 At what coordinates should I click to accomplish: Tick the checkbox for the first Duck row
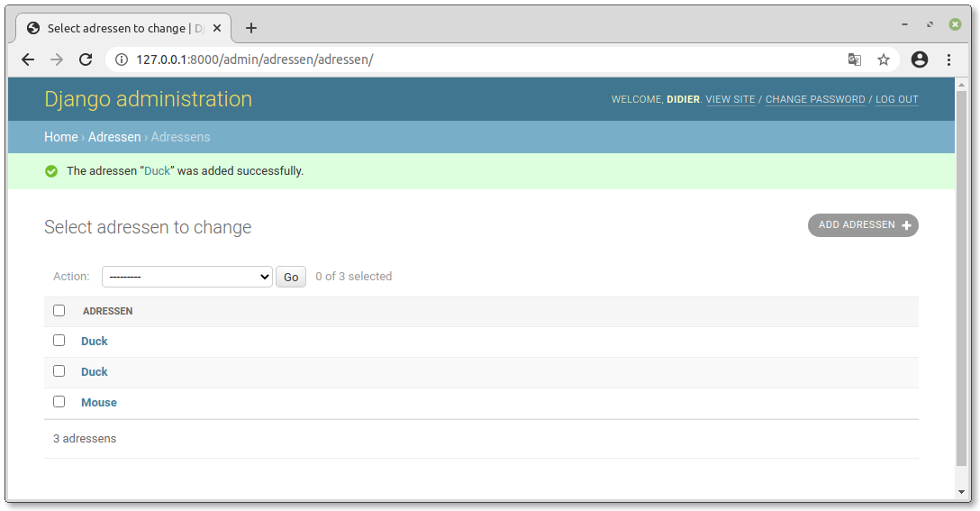[x=59, y=341]
